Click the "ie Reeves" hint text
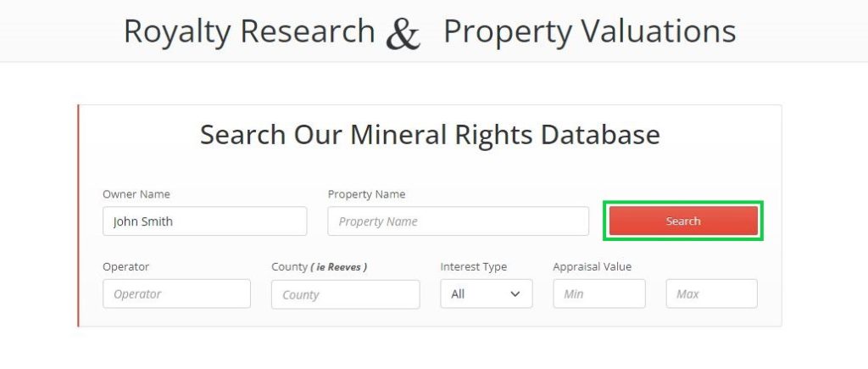The height and width of the screenshot is (369, 868). pyautogui.click(x=339, y=267)
